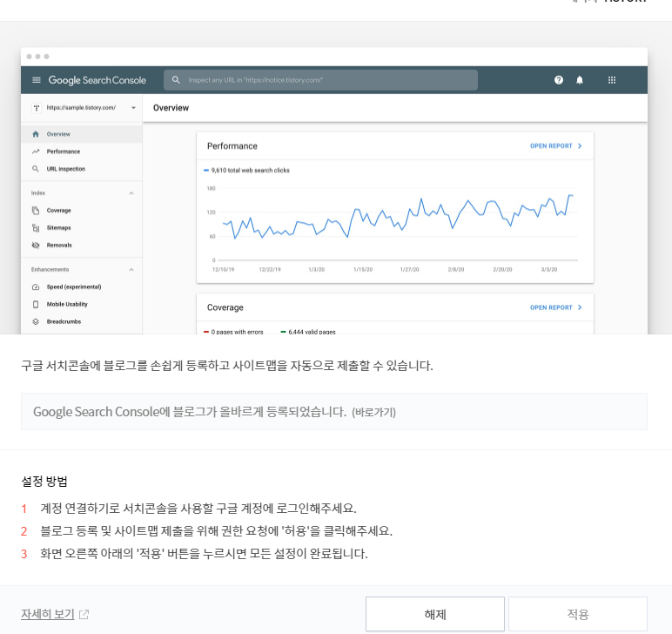Image resolution: width=672 pixels, height=634 pixels.
Task: Click the Inspect any URL search field
Action: click(x=320, y=80)
